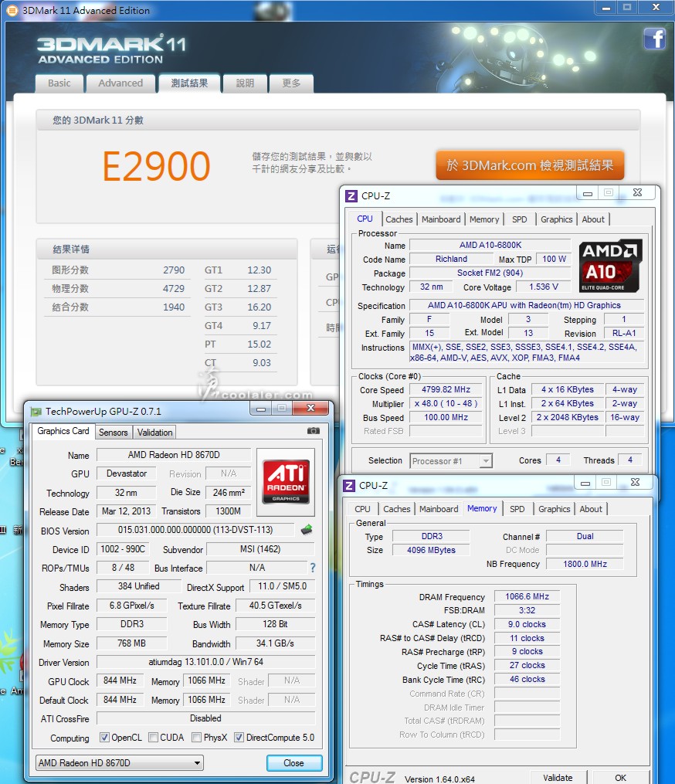
Task: Click the OK button in CPU-Z
Action: pyautogui.click(x=620, y=778)
